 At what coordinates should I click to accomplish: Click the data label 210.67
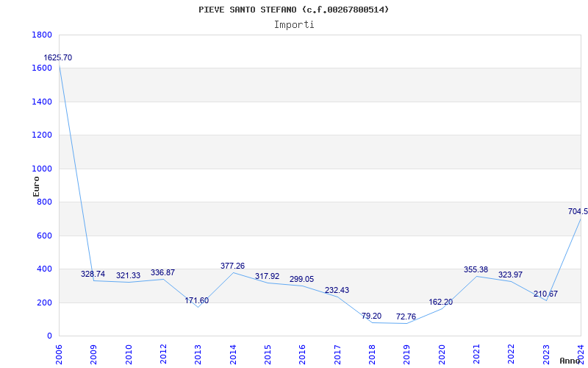(x=545, y=294)
